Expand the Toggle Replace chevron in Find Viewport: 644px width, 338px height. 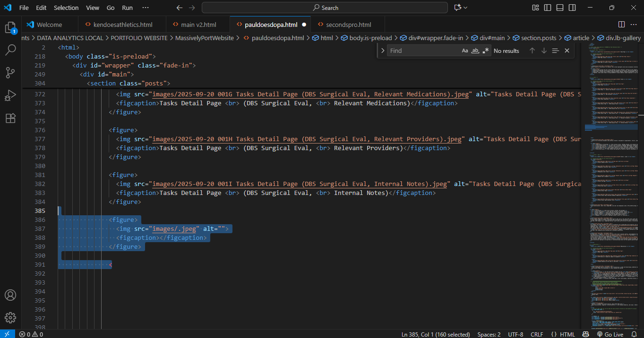pos(382,51)
